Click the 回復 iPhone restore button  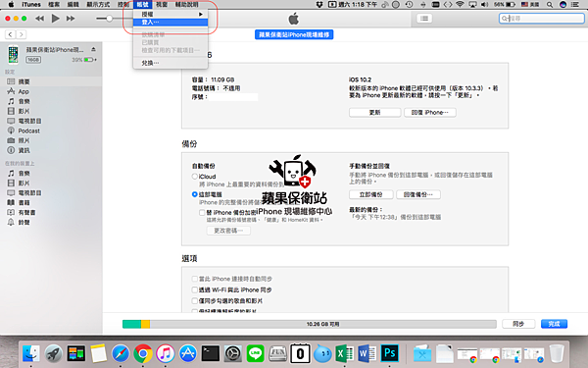point(430,112)
